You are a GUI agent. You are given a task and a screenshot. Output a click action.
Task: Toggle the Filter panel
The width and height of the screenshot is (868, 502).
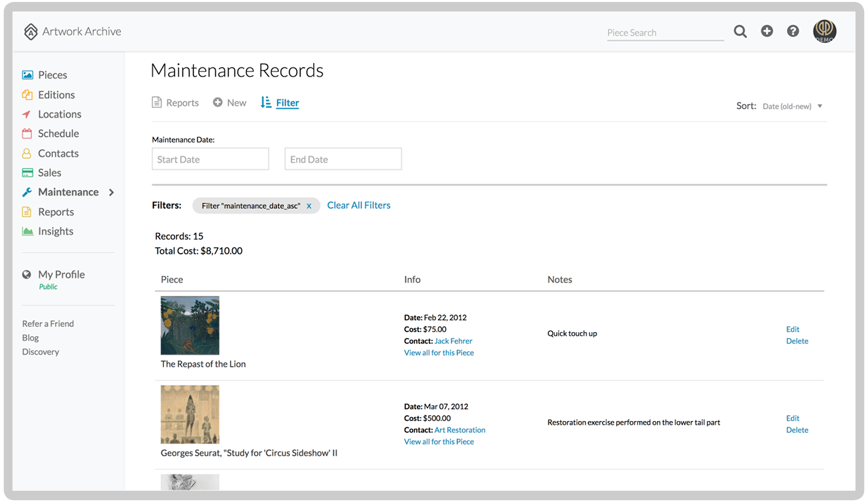[280, 102]
